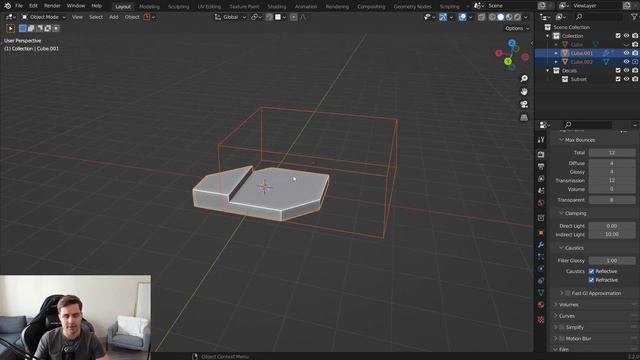The image size is (640, 360).
Task: Toggle X-ray mode icon
Action: [x=481, y=17]
